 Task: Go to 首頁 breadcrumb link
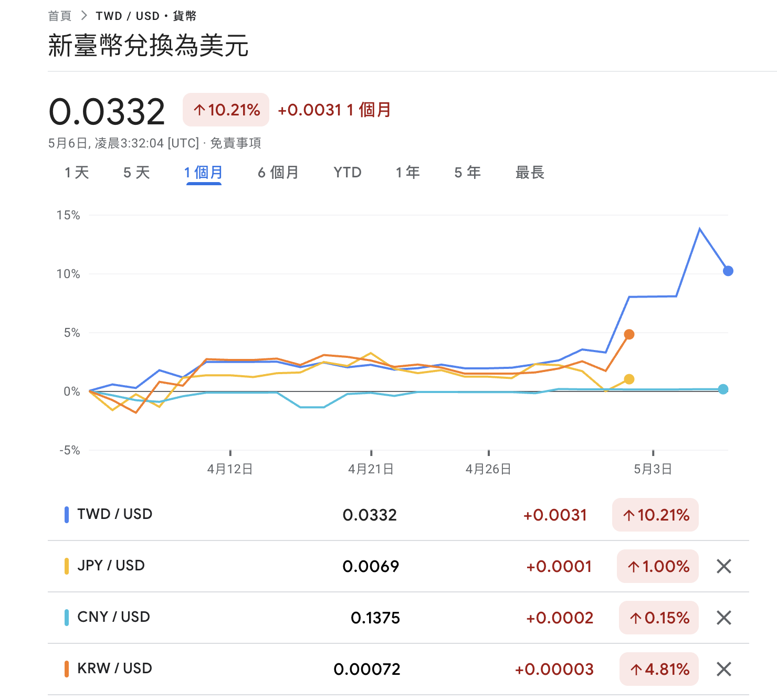pos(59,16)
